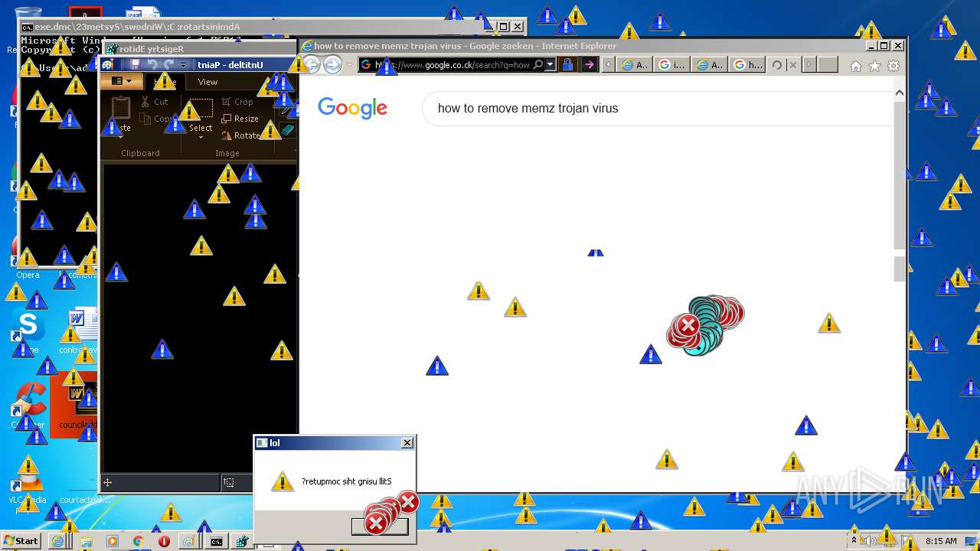Open Opera from the taskbar
This screenshot has width=980, height=551.
(x=164, y=541)
